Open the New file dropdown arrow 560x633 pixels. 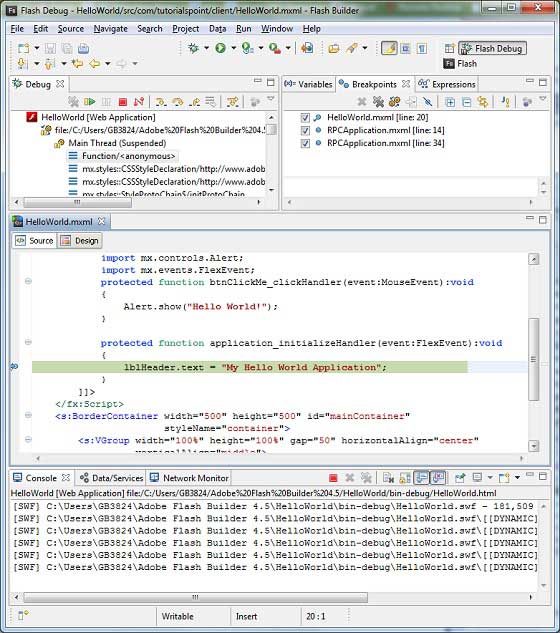click(37, 48)
